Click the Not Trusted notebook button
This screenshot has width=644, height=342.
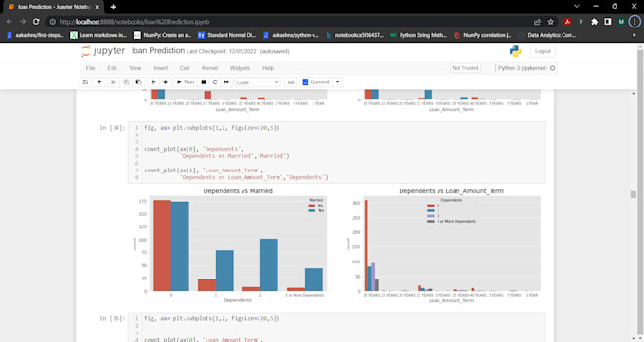(x=465, y=68)
